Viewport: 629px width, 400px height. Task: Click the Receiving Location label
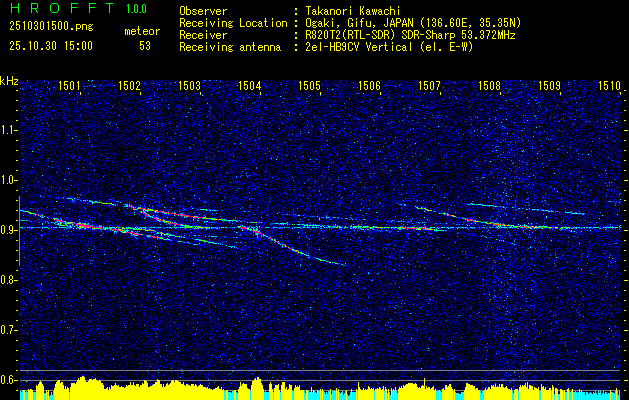click(233, 23)
